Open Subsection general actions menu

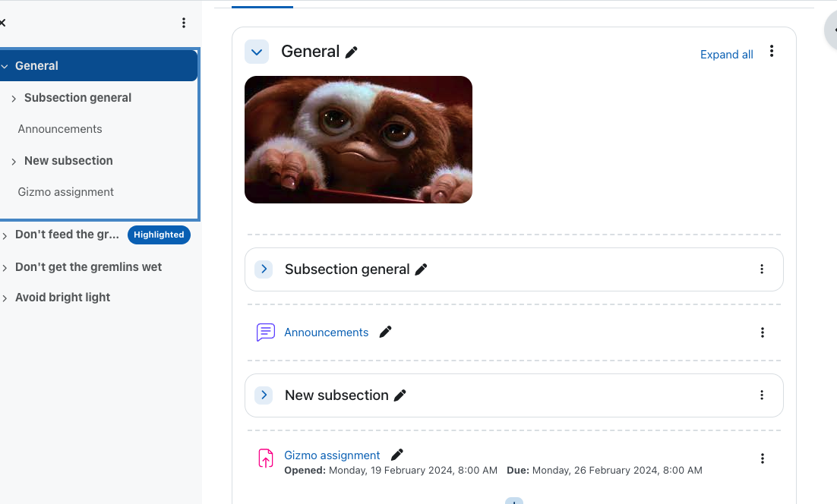tap(762, 269)
